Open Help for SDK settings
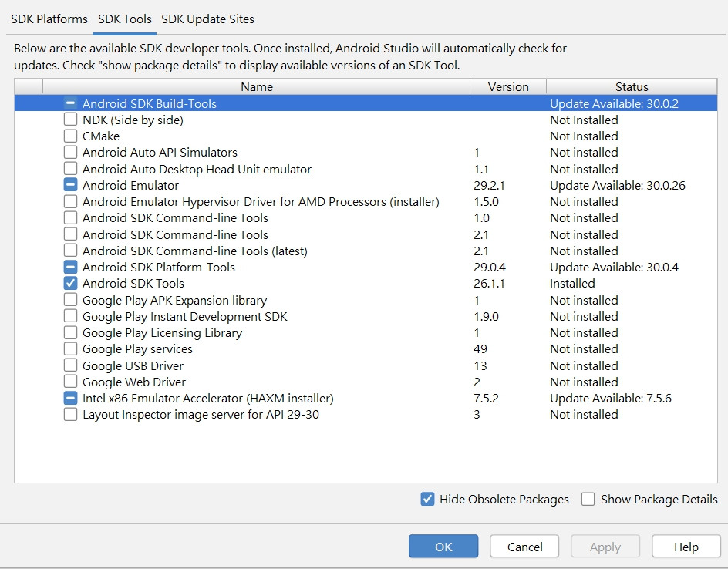 click(686, 547)
